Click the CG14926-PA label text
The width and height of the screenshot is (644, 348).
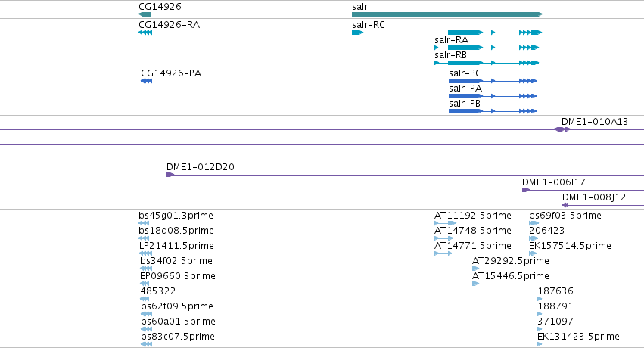pos(171,73)
